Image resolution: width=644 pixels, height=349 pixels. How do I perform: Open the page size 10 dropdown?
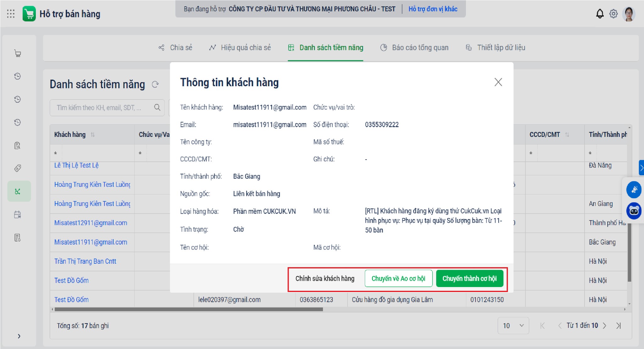coord(513,325)
